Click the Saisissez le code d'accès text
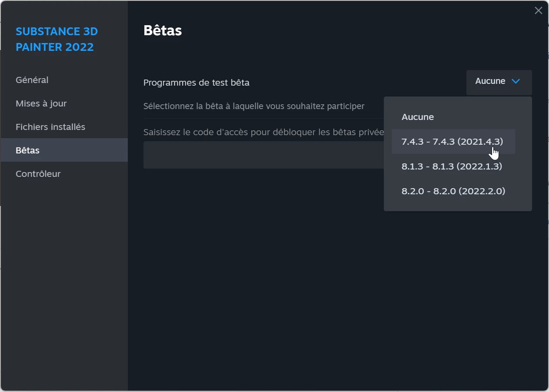The image size is (549, 392). pos(264,132)
